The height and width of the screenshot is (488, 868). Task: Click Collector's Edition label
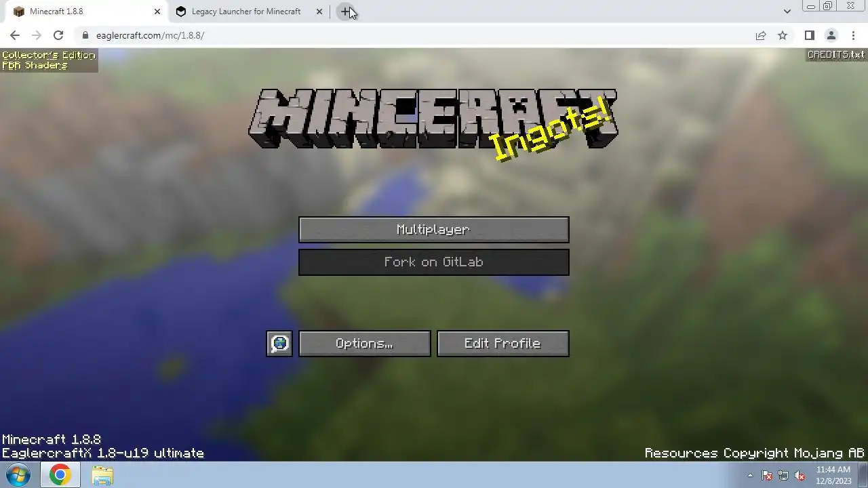coord(49,55)
